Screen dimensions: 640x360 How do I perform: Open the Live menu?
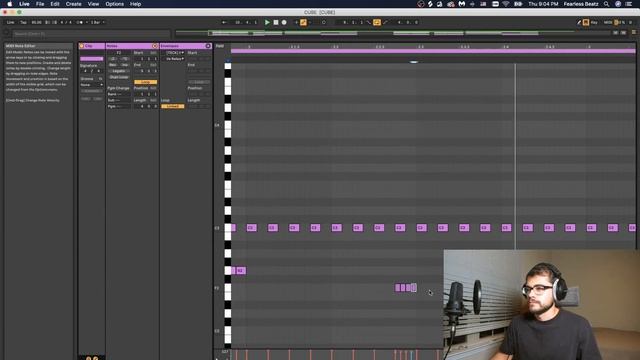point(24,4)
